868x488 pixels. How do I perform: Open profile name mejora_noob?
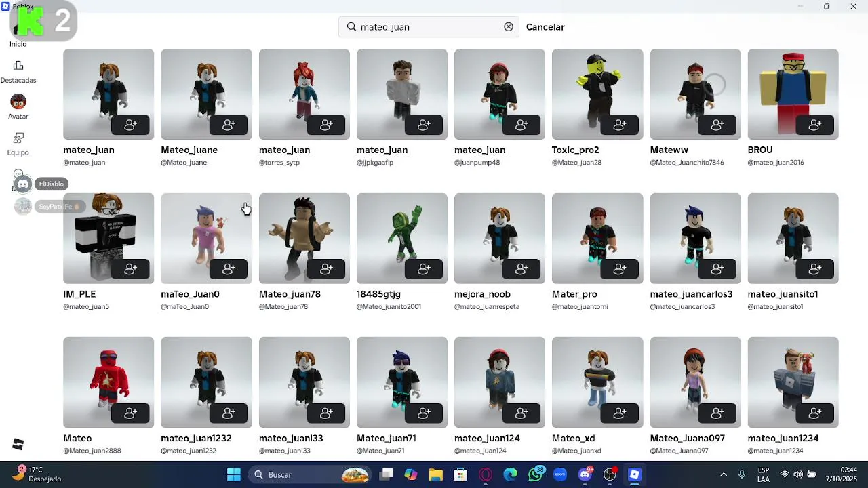[482, 294]
